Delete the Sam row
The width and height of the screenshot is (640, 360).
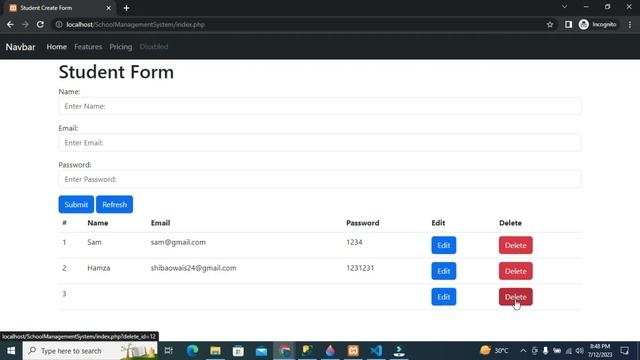516,245
